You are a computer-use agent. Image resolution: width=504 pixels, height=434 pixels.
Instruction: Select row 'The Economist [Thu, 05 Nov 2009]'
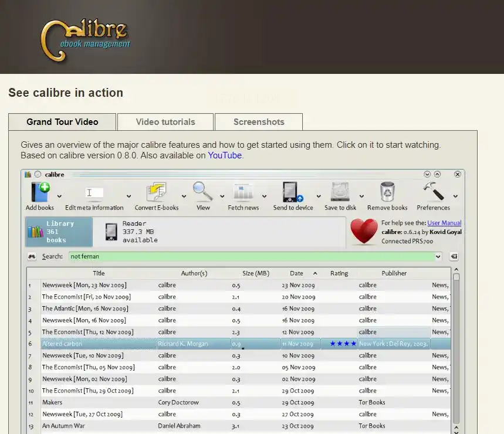238,367
